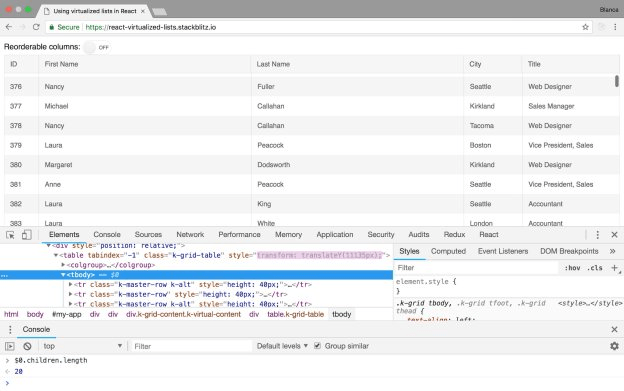Screen dimensions: 624x391
Task: Click the .cls classes button
Action: tap(595, 268)
